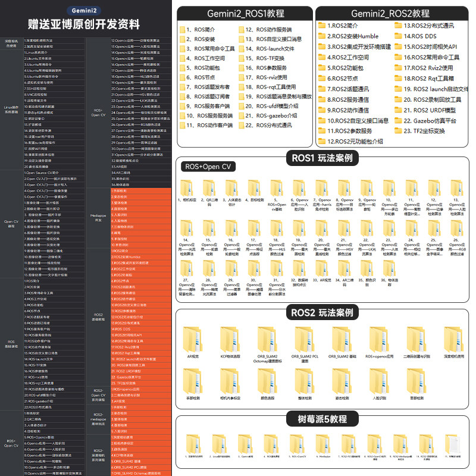Click '21. ROS2 URDF模型' text
This screenshot has width=476, height=476.
coord(430,110)
